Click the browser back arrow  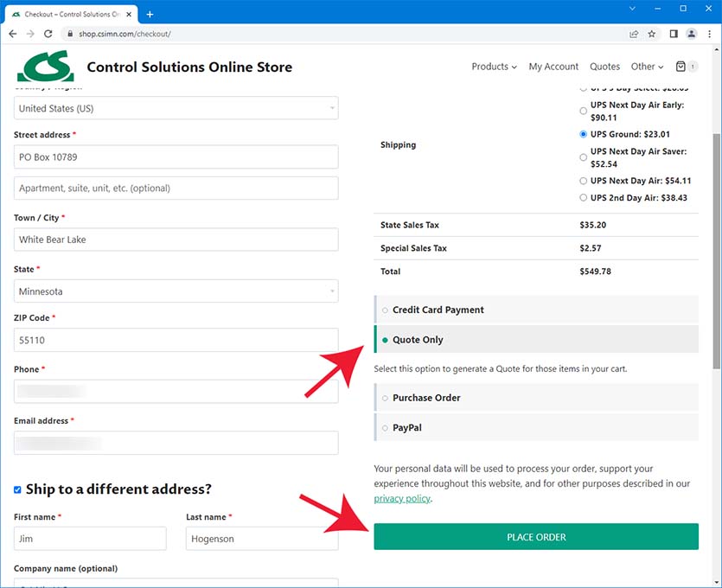[13, 34]
